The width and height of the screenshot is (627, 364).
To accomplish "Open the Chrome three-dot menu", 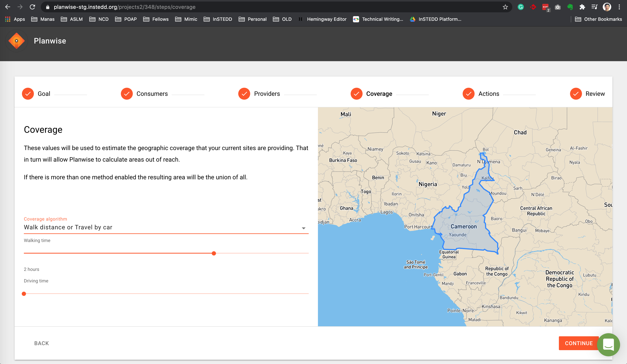I will [619, 7].
